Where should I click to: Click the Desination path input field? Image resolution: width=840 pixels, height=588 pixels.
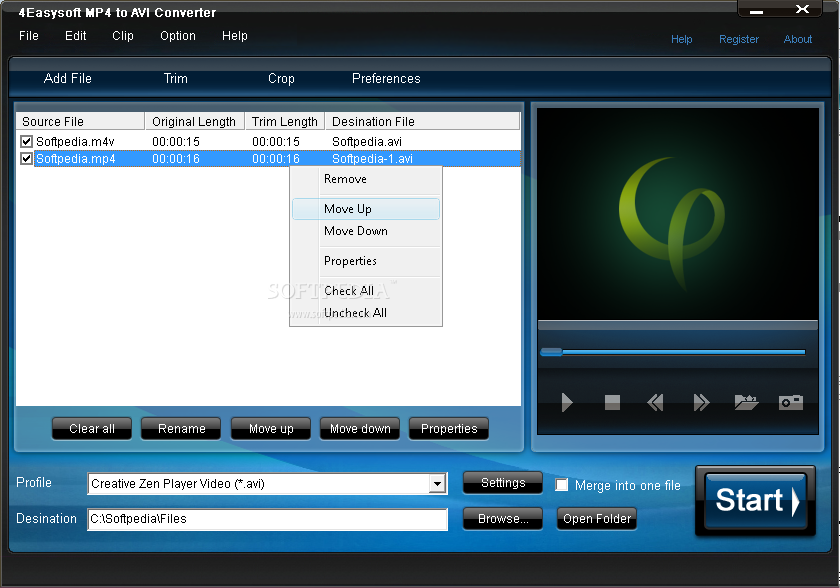[267, 519]
